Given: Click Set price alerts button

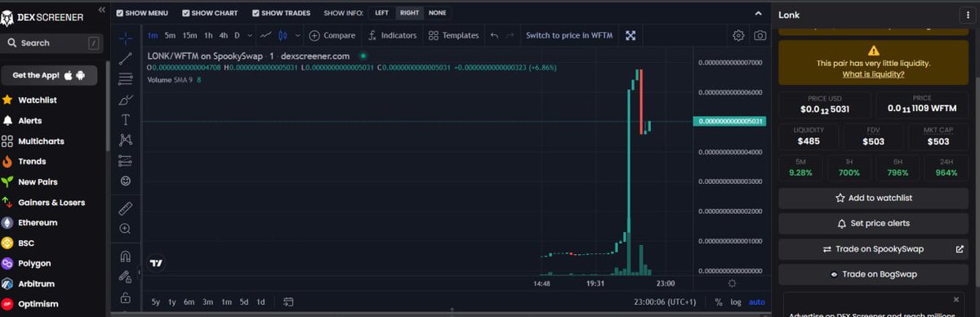Looking at the screenshot, I should [873, 223].
